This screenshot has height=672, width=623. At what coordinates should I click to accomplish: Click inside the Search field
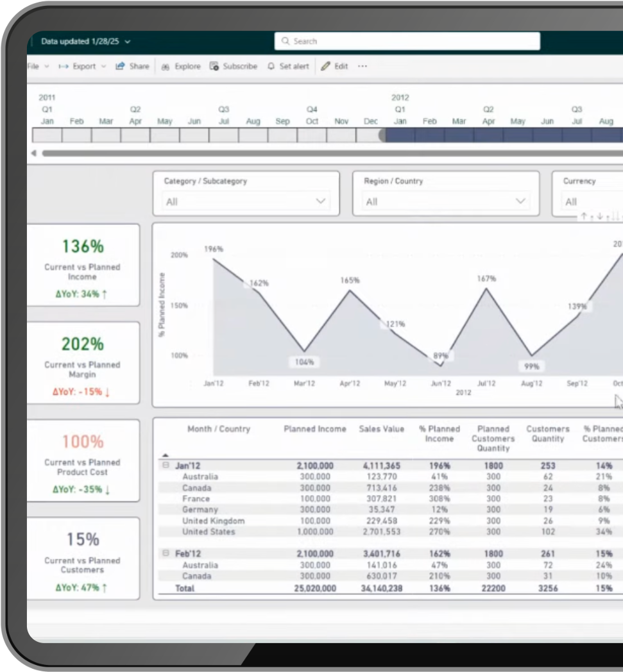tap(411, 41)
